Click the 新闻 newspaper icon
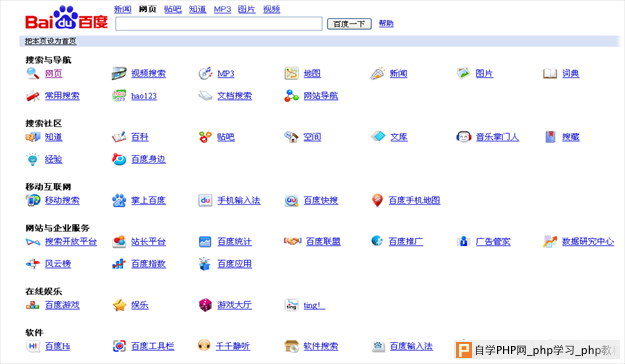The width and height of the screenshot is (625, 364). point(377,73)
